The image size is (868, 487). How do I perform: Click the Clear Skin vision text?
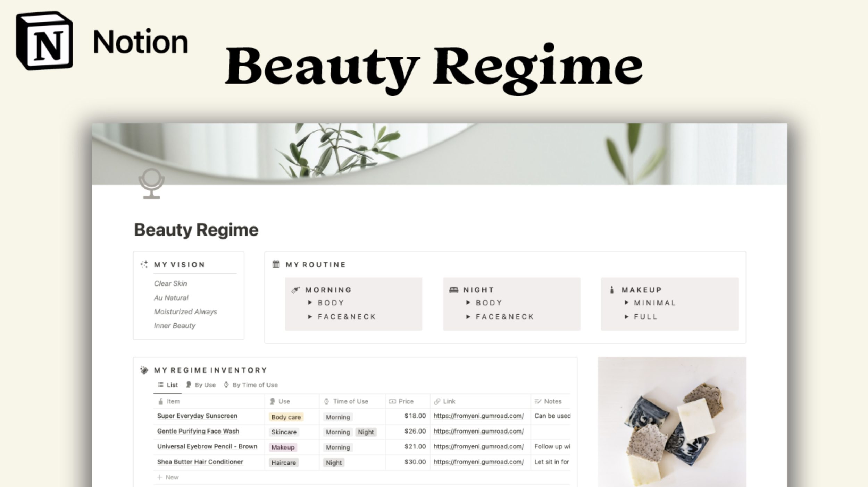click(170, 283)
